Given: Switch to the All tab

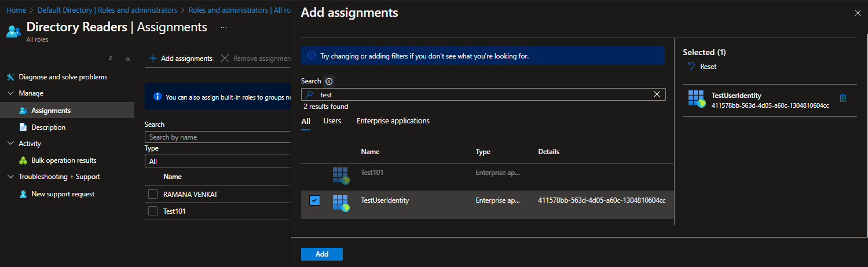Looking at the screenshot, I should tap(306, 121).
